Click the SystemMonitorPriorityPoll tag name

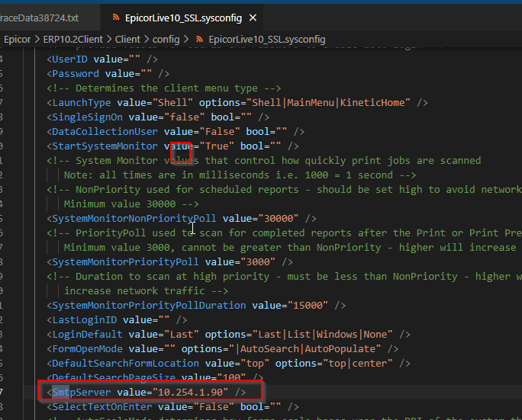click(125, 262)
